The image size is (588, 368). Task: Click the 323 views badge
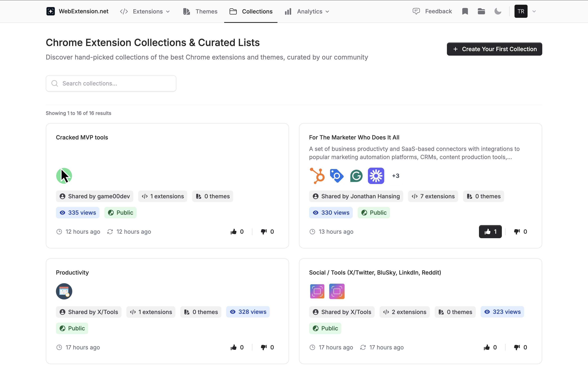pyautogui.click(x=502, y=312)
